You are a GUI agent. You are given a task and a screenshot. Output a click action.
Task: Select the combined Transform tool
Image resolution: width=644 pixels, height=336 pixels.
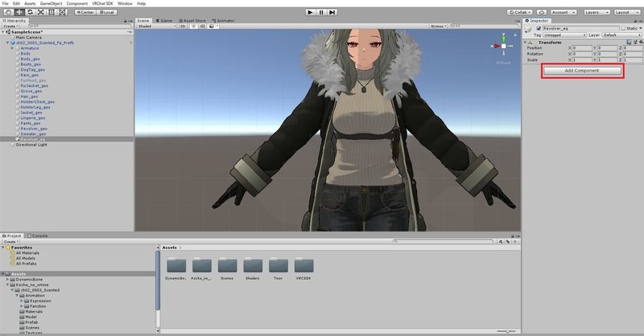pyautogui.click(x=63, y=12)
